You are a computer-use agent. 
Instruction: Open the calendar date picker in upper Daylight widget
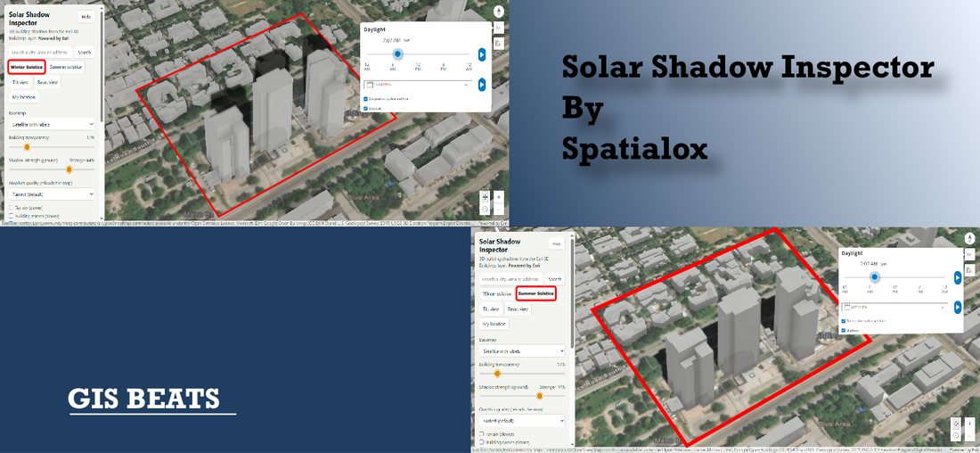point(419,84)
